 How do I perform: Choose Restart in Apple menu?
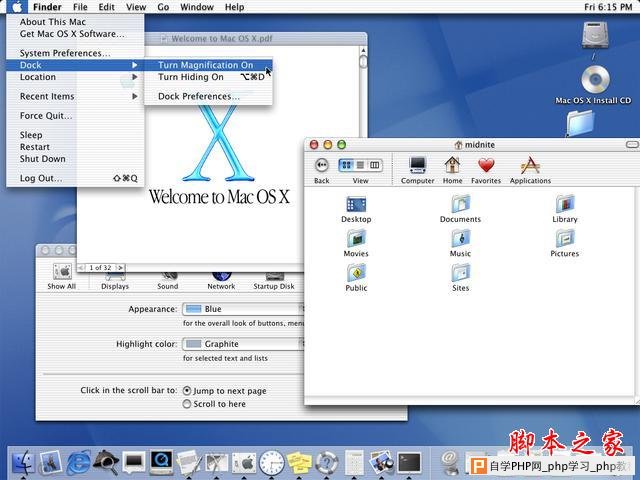tap(75, 147)
